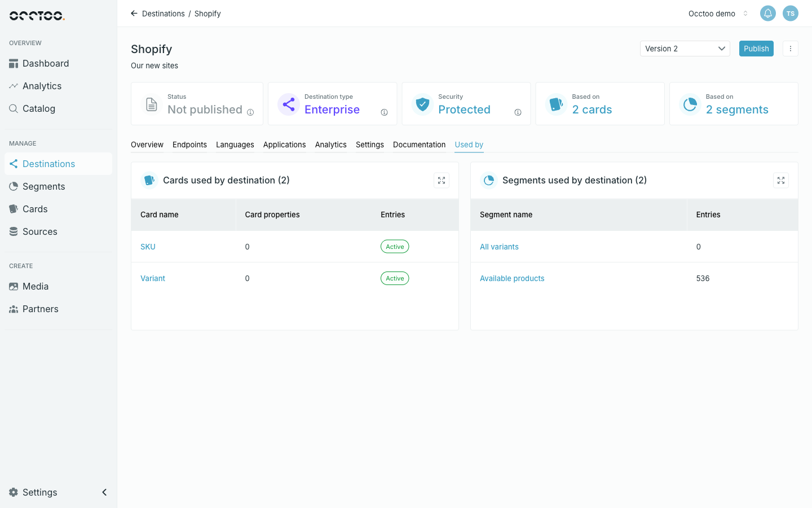The image size is (812, 508).
Task: Click the Media image icon
Action: [x=14, y=287]
